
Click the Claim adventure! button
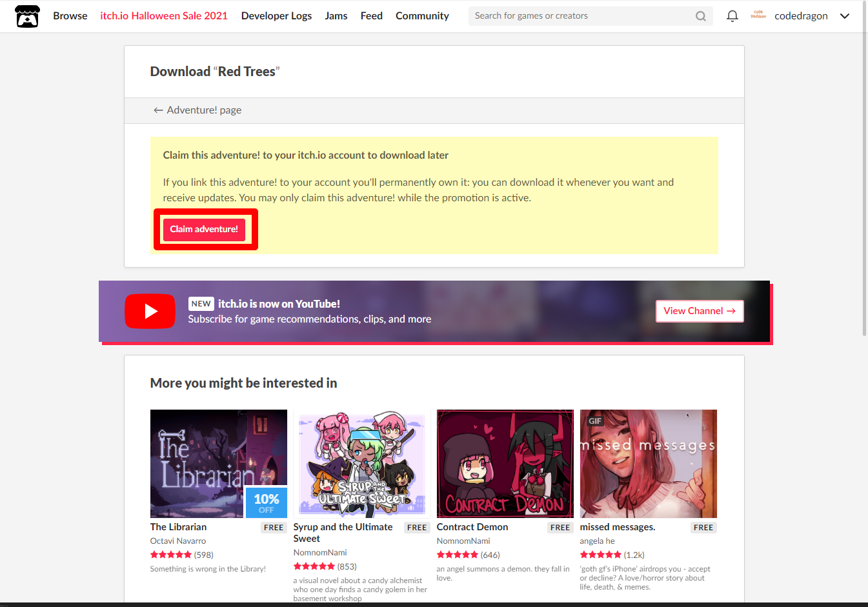pyautogui.click(x=204, y=229)
